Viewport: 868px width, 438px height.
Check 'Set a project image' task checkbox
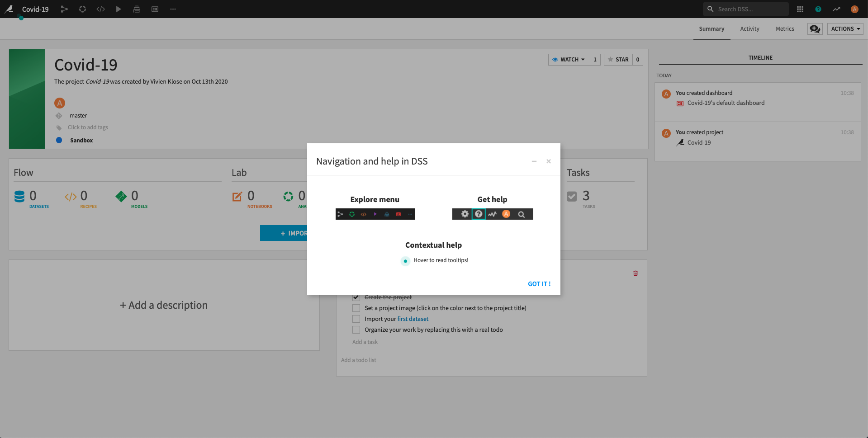click(356, 308)
